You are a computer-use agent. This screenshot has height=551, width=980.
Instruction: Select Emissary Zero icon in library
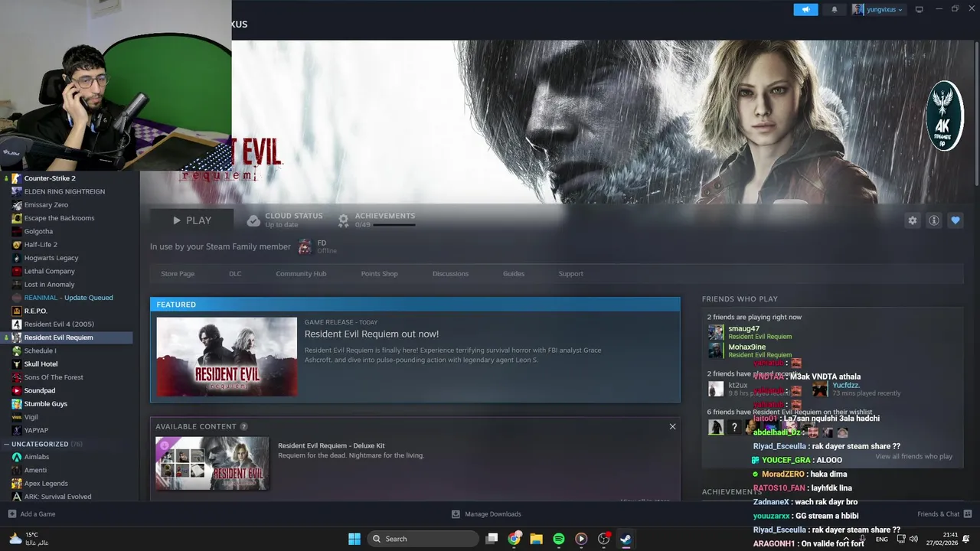(17, 205)
